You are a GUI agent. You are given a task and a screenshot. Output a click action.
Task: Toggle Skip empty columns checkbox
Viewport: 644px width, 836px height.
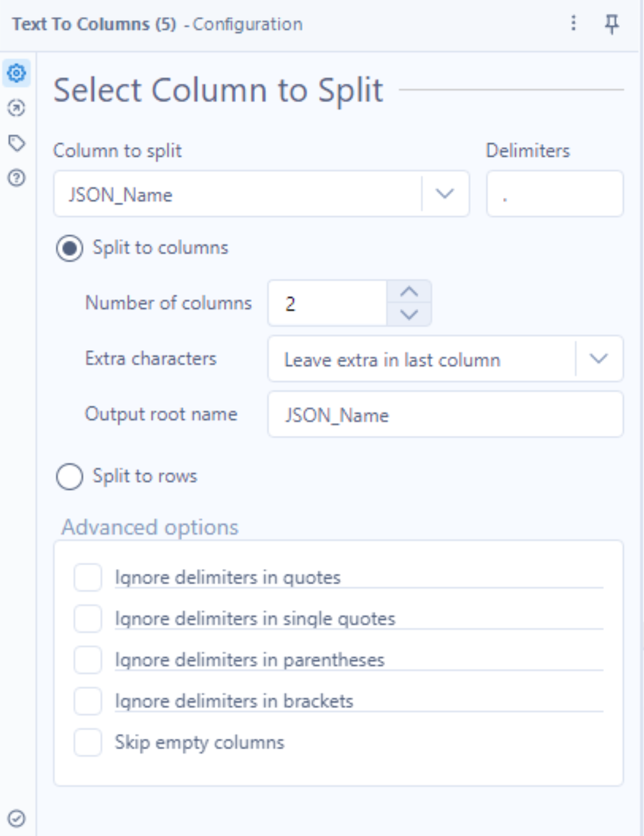(x=88, y=742)
